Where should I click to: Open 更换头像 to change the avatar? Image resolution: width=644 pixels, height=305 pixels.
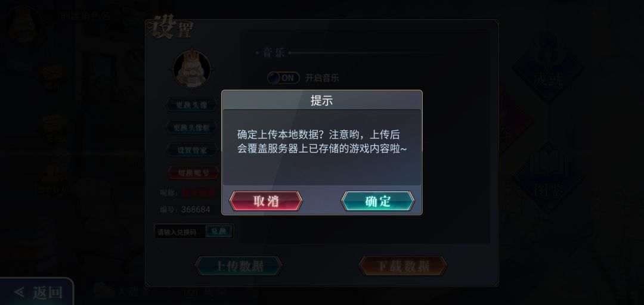click(192, 105)
